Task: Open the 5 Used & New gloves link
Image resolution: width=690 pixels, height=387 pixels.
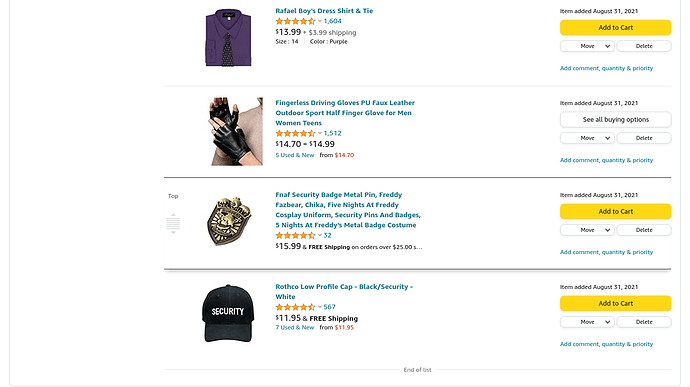Action: (x=295, y=155)
